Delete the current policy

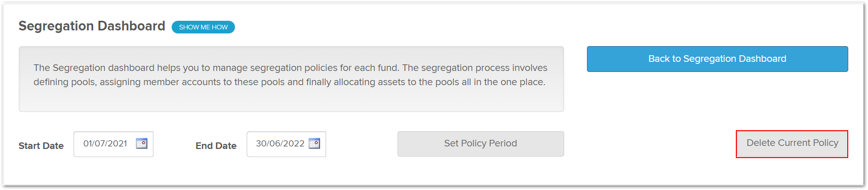(x=792, y=143)
